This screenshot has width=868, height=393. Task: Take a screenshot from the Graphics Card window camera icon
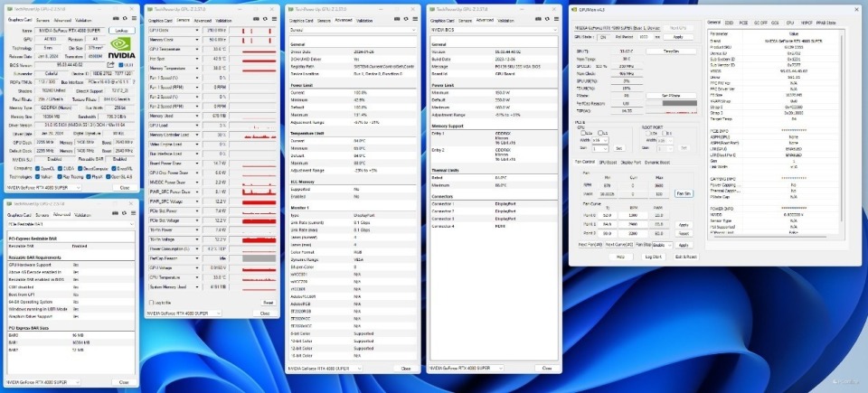click(x=117, y=19)
